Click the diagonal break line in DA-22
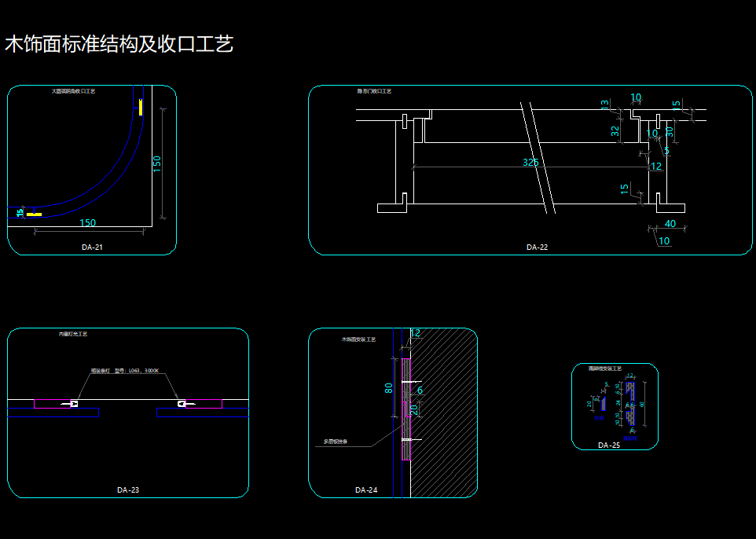 tap(539, 157)
